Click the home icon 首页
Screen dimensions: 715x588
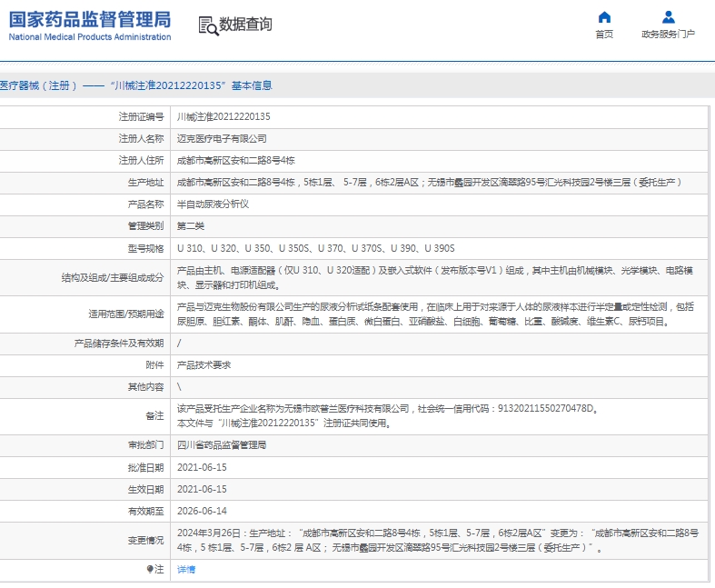tap(604, 17)
